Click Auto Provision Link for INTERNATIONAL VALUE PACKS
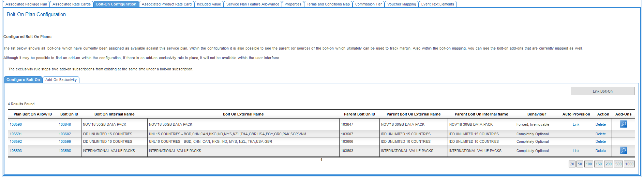 coord(576,151)
